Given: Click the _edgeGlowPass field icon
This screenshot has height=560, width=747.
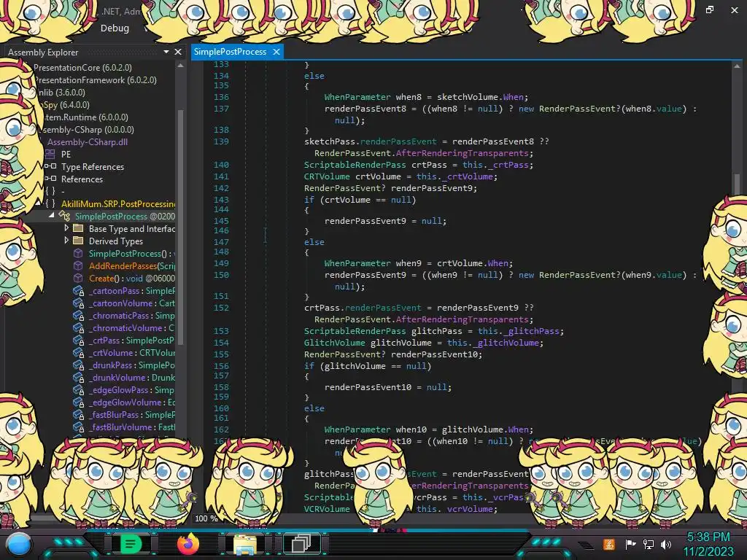Looking at the screenshot, I should [79, 389].
